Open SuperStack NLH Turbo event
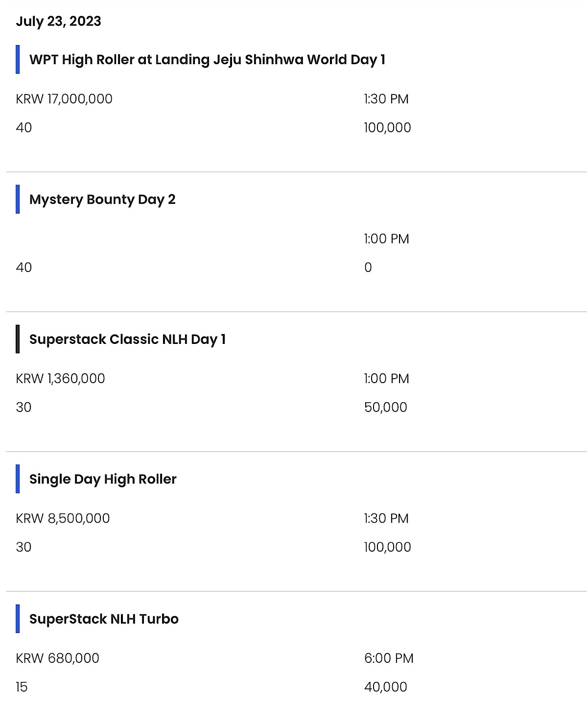The image size is (587, 728). click(104, 619)
